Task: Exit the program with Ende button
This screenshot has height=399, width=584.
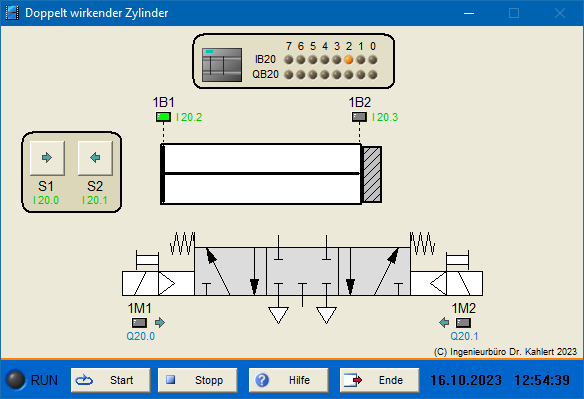Action: coord(379,380)
